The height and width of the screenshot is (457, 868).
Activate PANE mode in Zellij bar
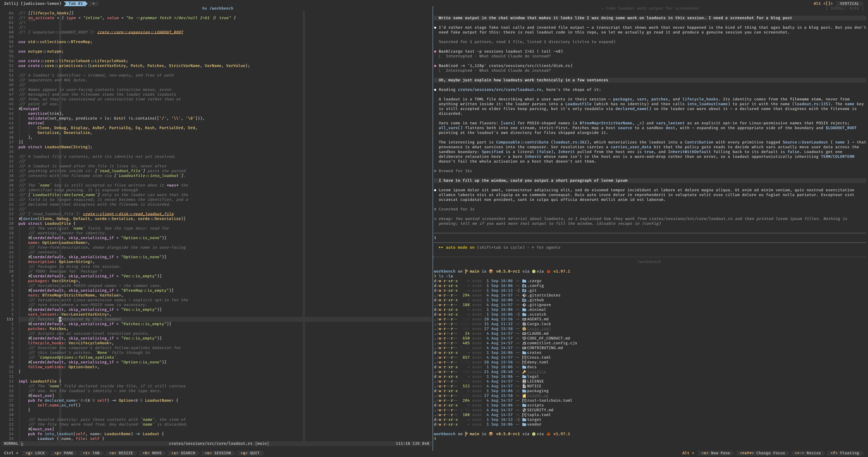64,453
